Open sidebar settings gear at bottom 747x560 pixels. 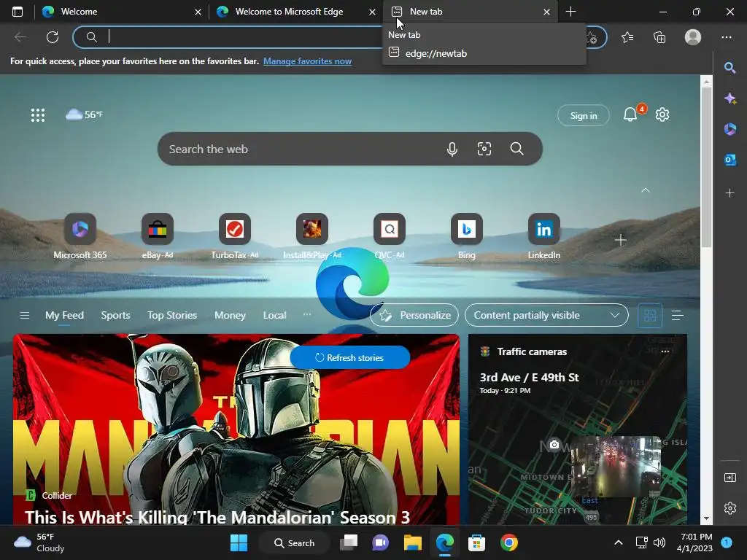(729, 508)
